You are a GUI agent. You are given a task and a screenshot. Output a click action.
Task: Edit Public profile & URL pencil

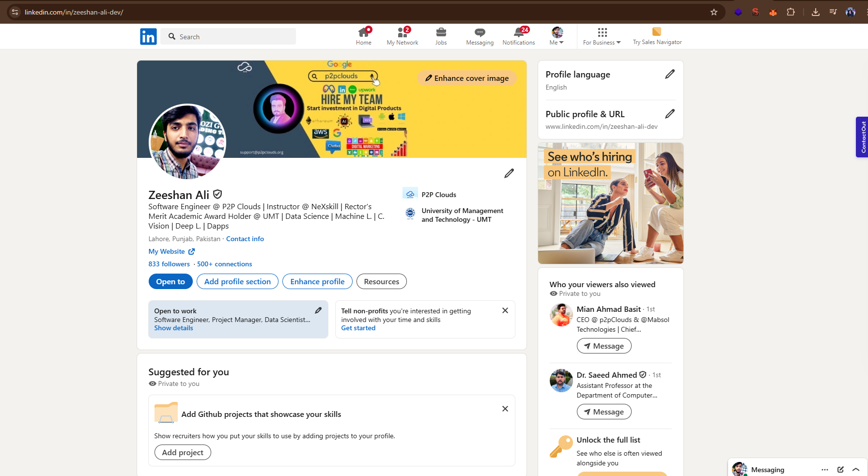pyautogui.click(x=670, y=114)
